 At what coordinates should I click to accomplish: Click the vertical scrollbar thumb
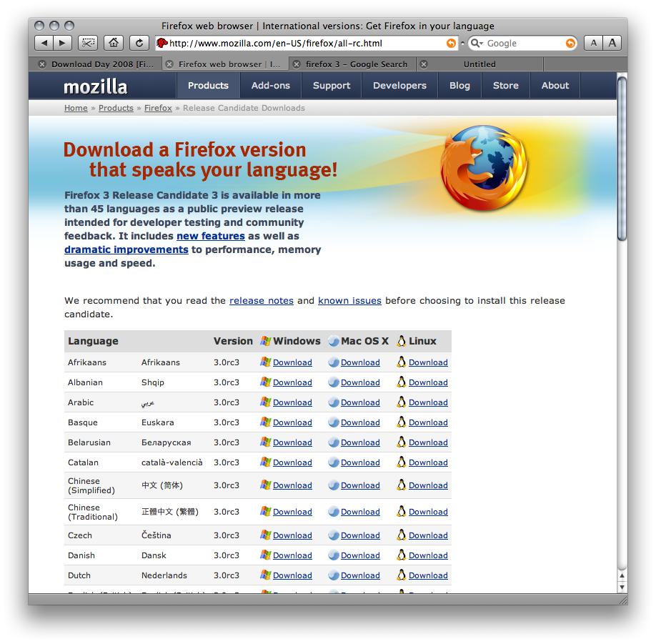tap(622, 159)
